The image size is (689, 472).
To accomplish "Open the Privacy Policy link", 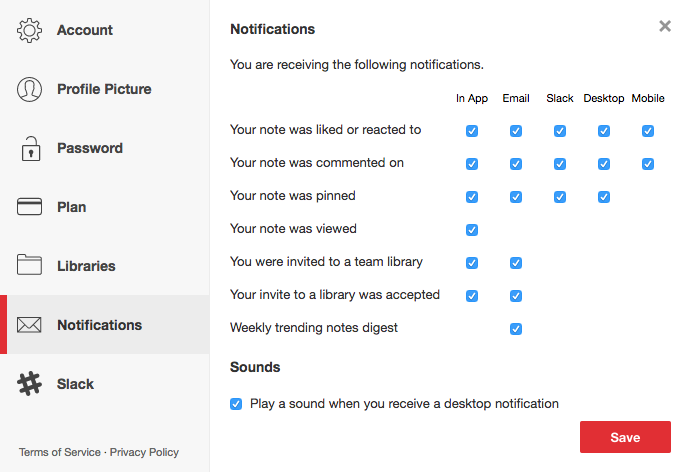I will 145,452.
